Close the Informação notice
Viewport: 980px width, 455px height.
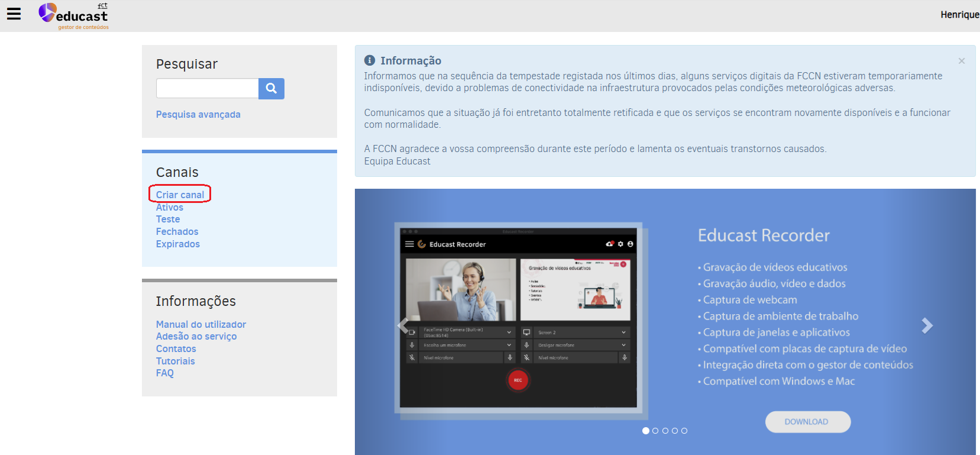(961, 61)
